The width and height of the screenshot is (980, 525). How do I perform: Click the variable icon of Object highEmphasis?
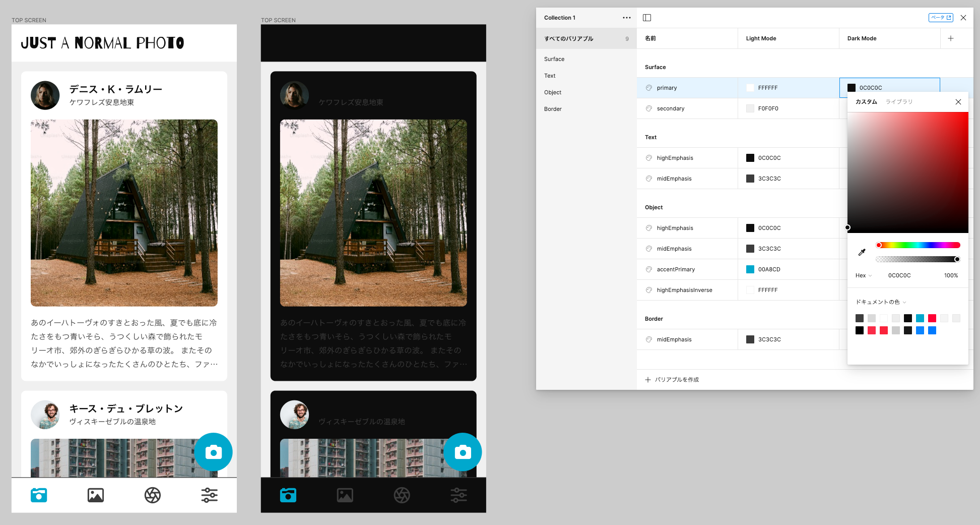(649, 228)
